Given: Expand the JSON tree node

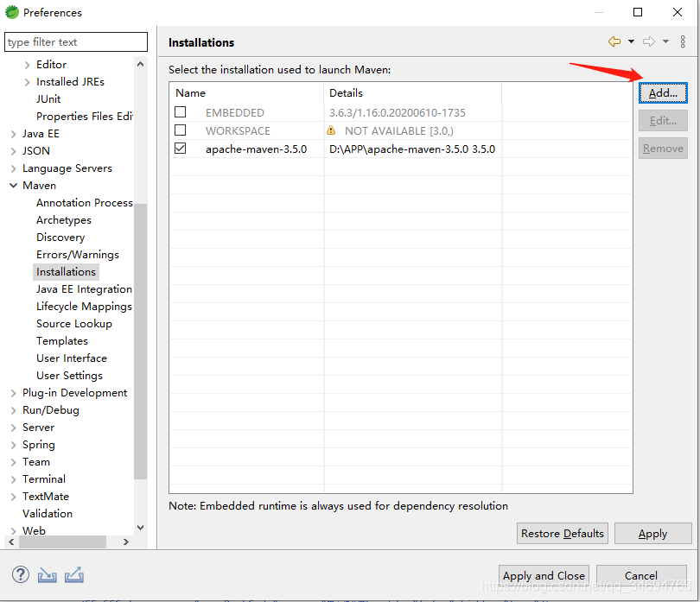Looking at the screenshot, I should [13, 151].
